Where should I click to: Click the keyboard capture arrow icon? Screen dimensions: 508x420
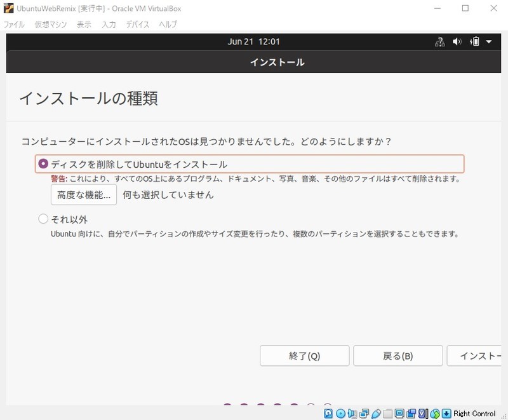[x=446, y=414]
